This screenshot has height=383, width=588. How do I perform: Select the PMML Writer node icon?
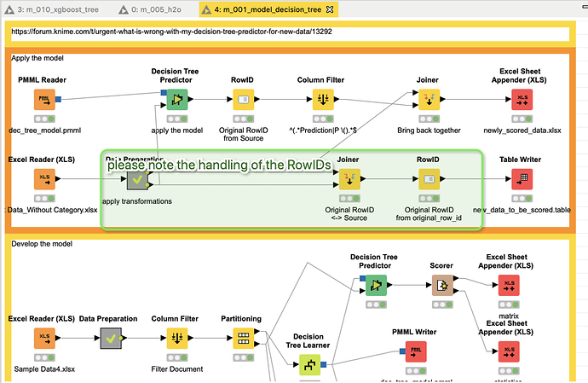click(x=415, y=351)
